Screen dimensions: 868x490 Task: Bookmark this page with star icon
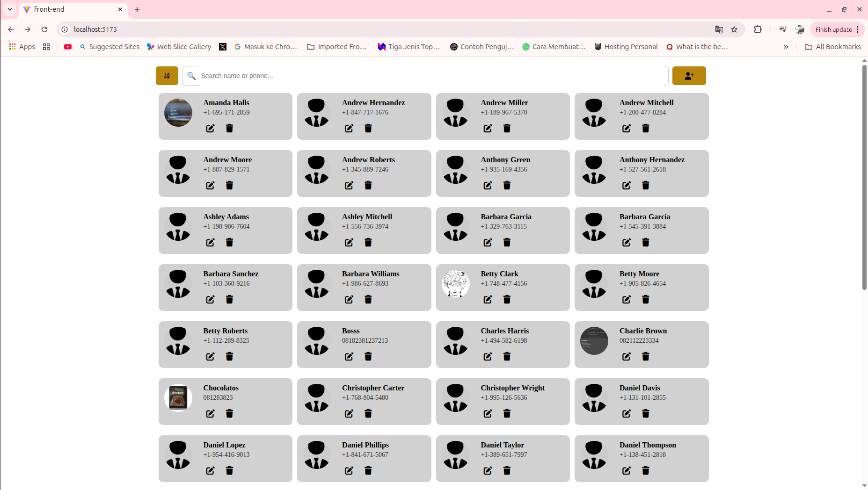tap(734, 29)
